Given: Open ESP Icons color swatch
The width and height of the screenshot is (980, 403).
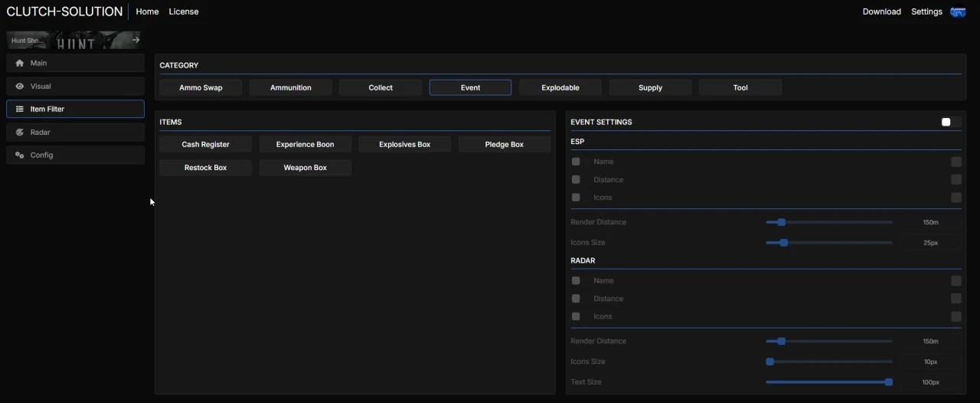Looking at the screenshot, I should coord(956,197).
